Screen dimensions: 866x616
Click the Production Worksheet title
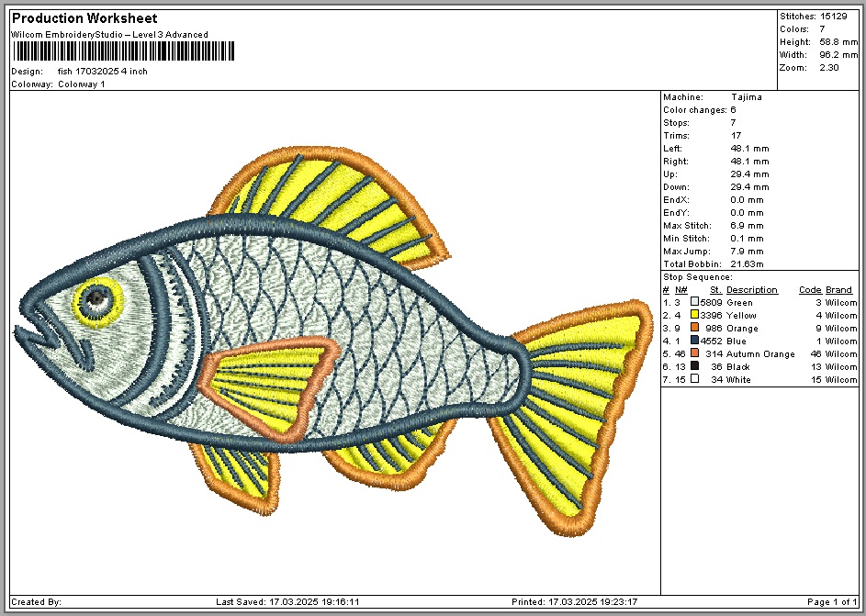(84, 18)
